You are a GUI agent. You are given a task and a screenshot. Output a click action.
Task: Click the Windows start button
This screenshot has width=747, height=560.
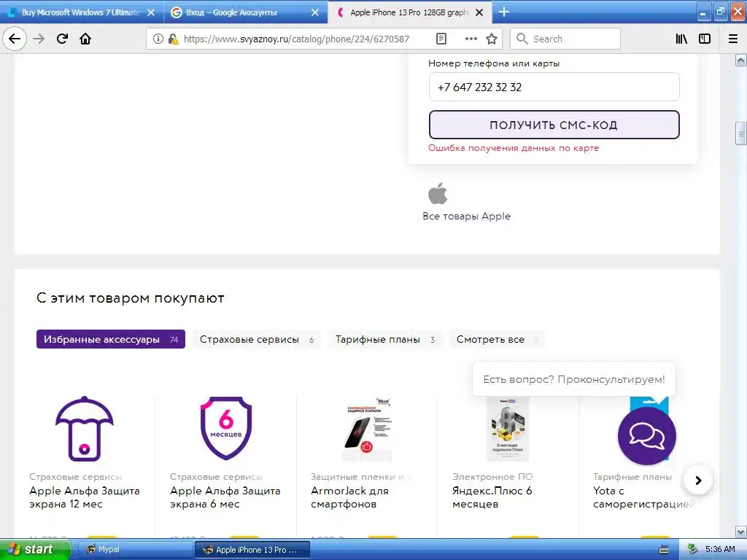35,549
